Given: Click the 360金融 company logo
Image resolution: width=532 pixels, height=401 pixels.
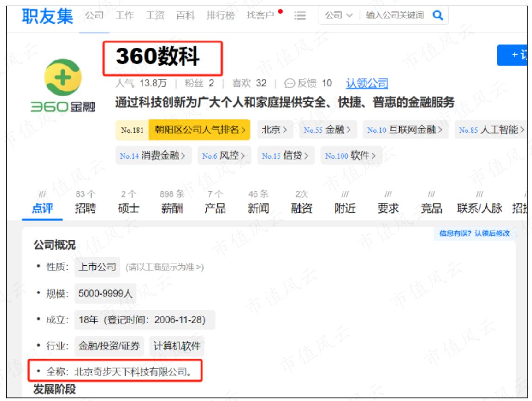Looking at the screenshot, I should click(63, 85).
